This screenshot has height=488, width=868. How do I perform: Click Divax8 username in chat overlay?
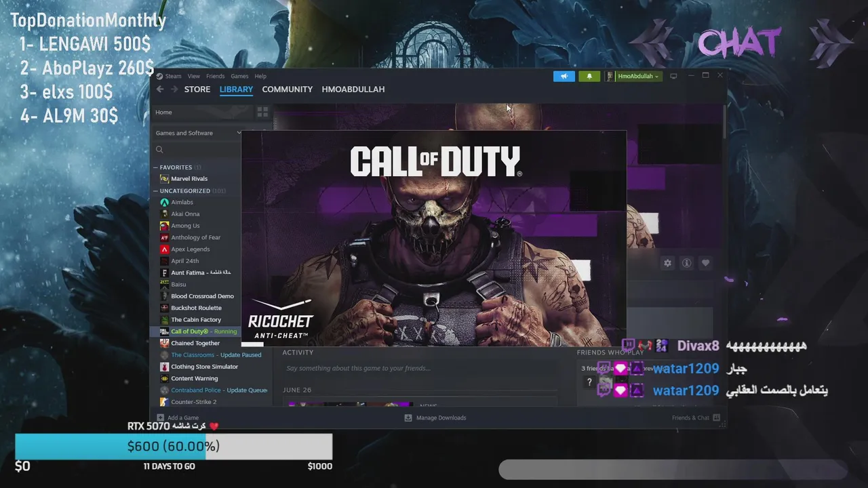(x=698, y=346)
